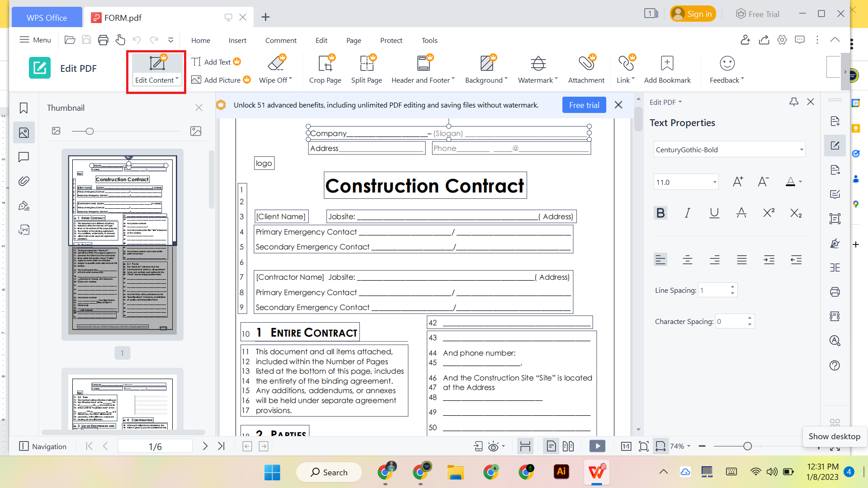Enable superscript in Text Properties
Viewport: 868px width, 488px height.
tap(769, 212)
